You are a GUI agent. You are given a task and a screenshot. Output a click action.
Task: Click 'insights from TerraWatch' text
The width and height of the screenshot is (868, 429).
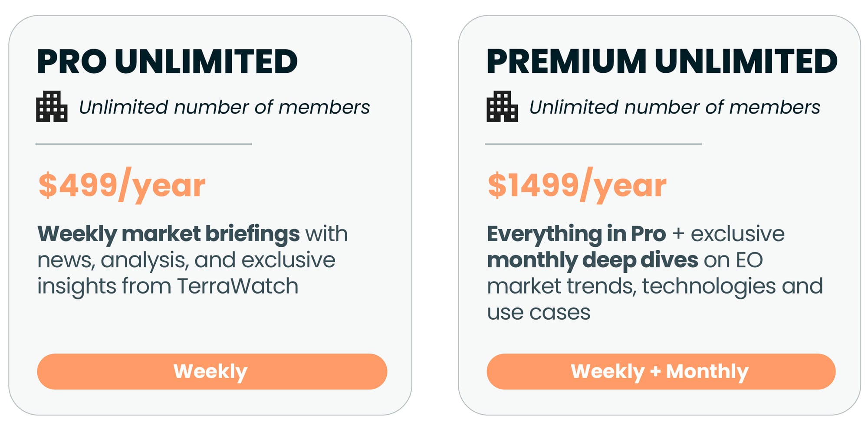click(x=168, y=286)
